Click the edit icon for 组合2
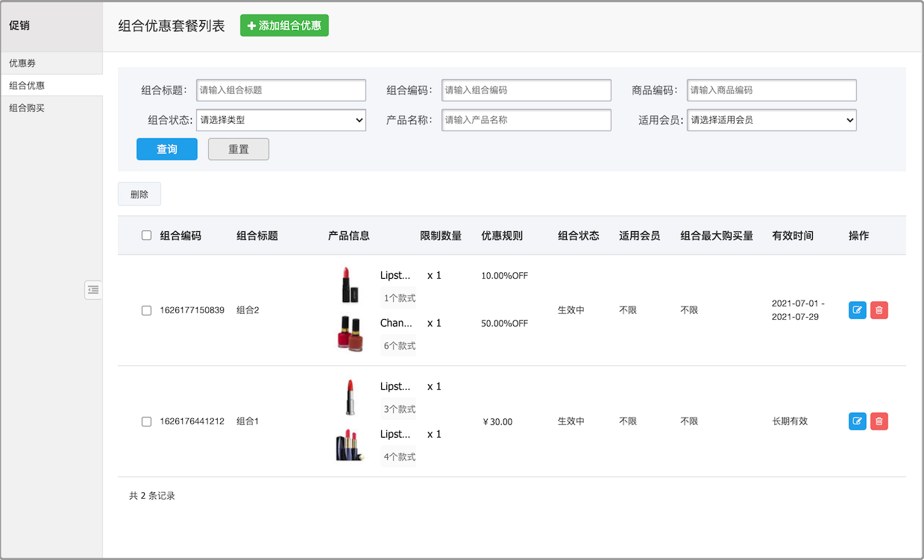Image resolution: width=924 pixels, height=560 pixels. pyautogui.click(x=857, y=310)
